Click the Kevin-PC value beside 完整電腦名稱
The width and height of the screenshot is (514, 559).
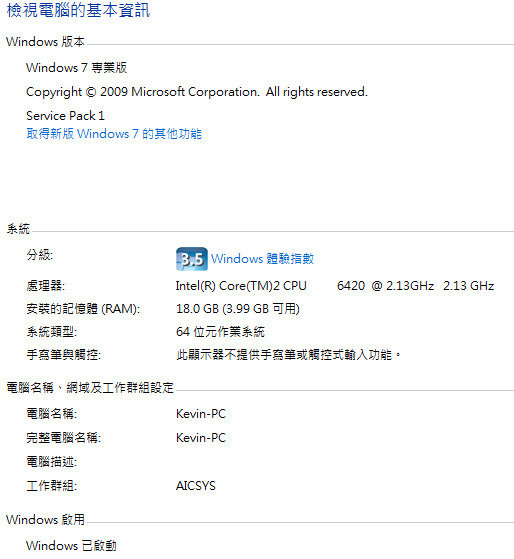click(201, 438)
